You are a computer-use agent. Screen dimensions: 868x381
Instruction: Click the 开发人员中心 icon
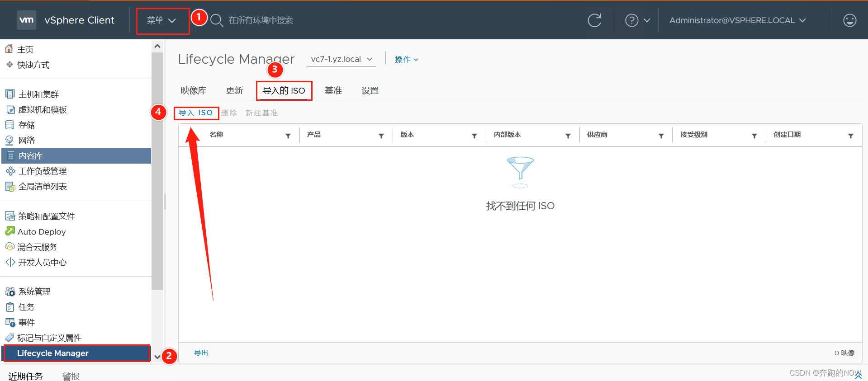pyautogui.click(x=10, y=262)
